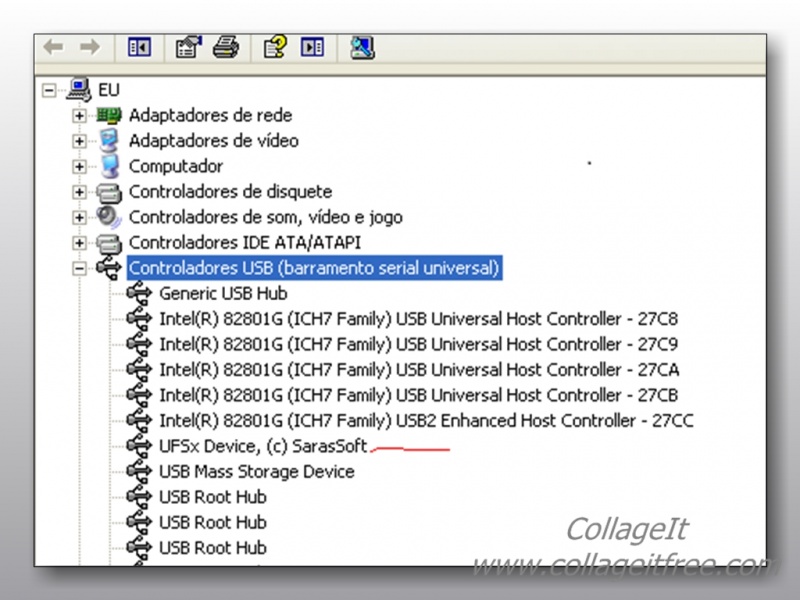The width and height of the screenshot is (800, 600).
Task: Expand the Computador node
Action: pyautogui.click(x=79, y=166)
